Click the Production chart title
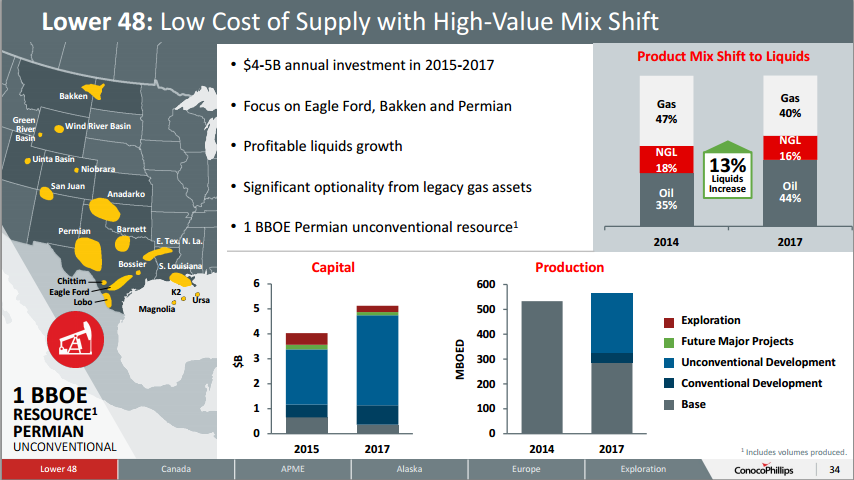Viewport: 854px width, 480px height. pyautogui.click(x=570, y=268)
